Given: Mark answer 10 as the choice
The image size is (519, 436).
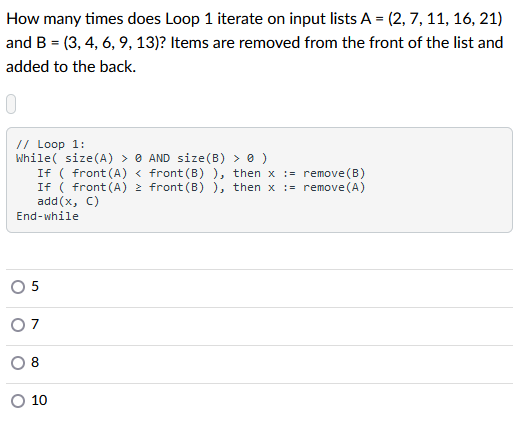Looking at the screenshot, I should pos(18,401).
